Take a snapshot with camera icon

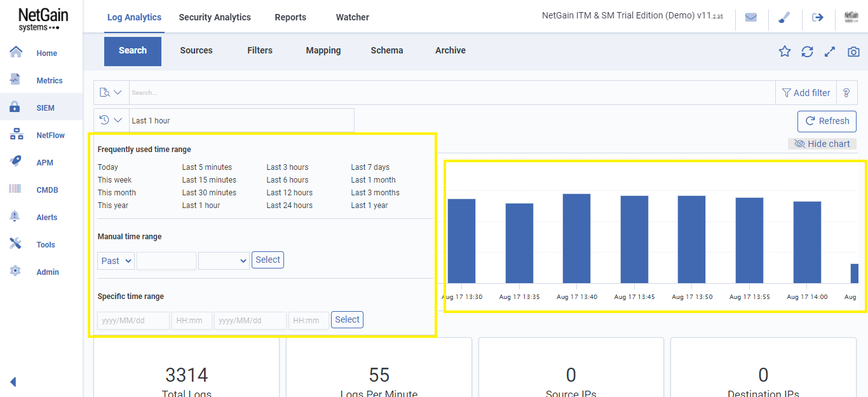853,52
